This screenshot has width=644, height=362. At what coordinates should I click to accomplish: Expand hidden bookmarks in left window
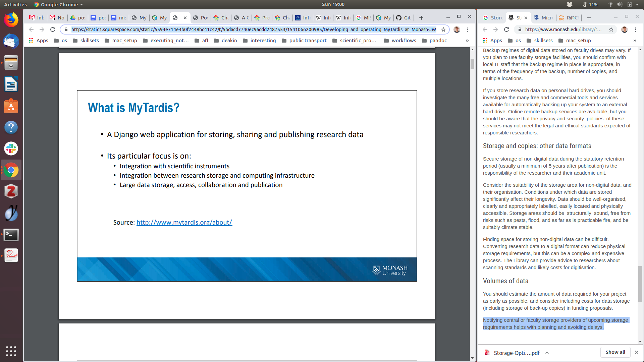(x=467, y=41)
